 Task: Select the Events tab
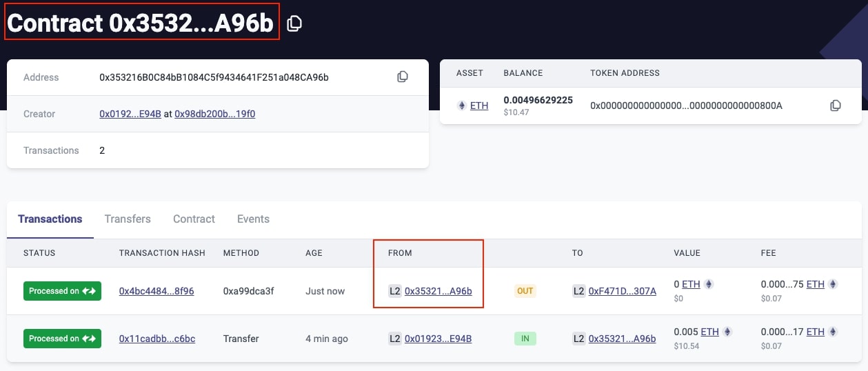(x=253, y=219)
